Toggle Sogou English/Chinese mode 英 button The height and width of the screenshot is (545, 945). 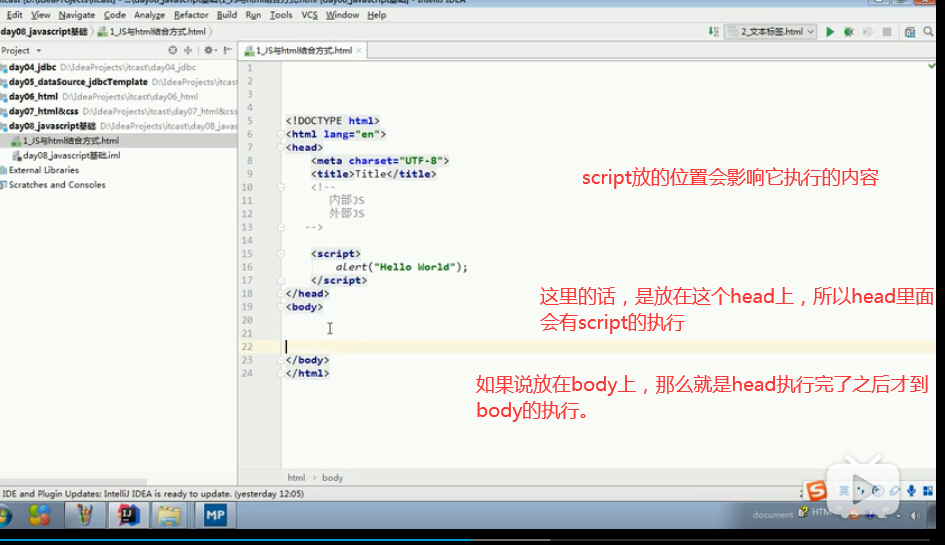tap(844, 491)
